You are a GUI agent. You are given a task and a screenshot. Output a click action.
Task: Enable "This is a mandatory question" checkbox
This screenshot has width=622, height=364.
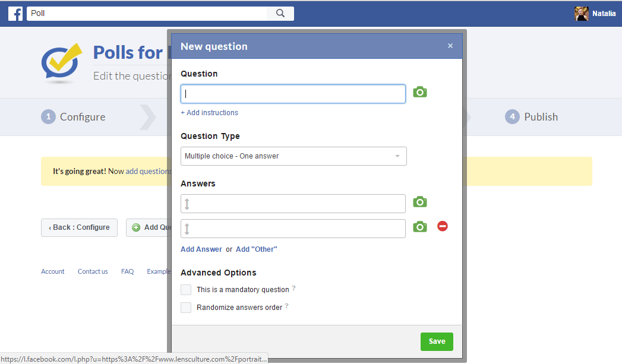(186, 290)
